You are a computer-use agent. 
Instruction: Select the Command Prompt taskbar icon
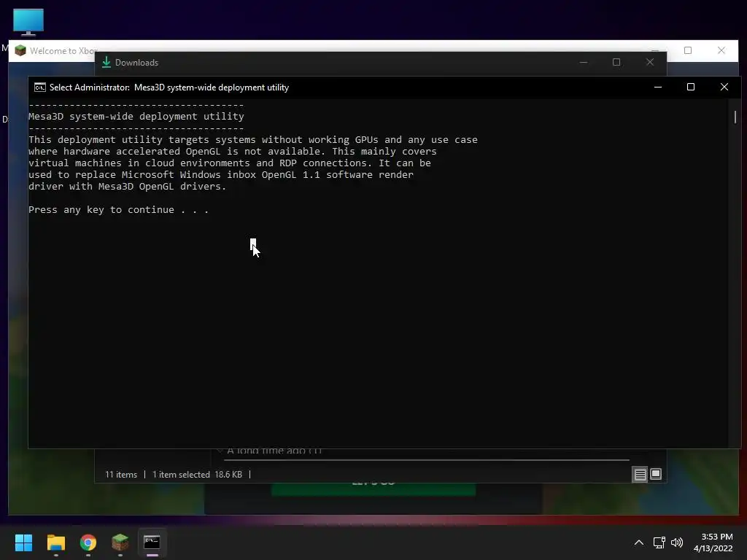152,542
